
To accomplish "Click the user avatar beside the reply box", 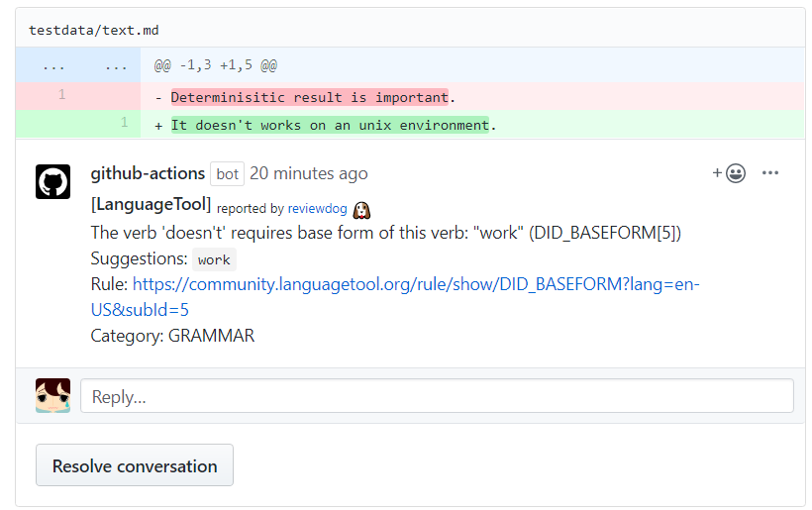I will click(x=52, y=395).
